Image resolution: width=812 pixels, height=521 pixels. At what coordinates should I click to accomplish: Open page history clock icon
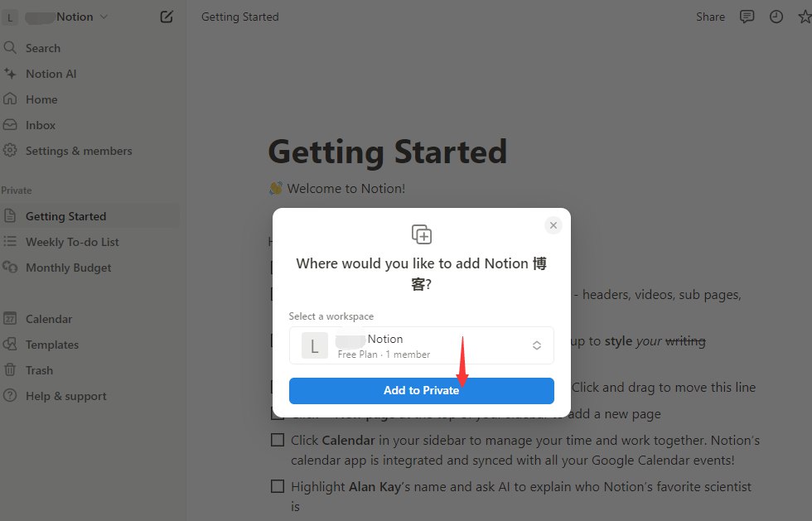pyautogui.click(x=776, y=17)
